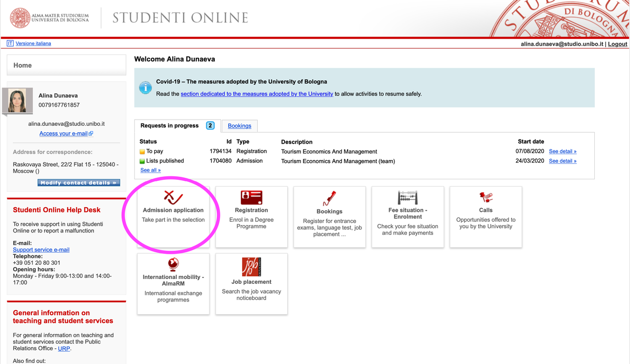This screenshot has height=364, width=630.
Task: Click the Description column header
Action: coord(297,142)
